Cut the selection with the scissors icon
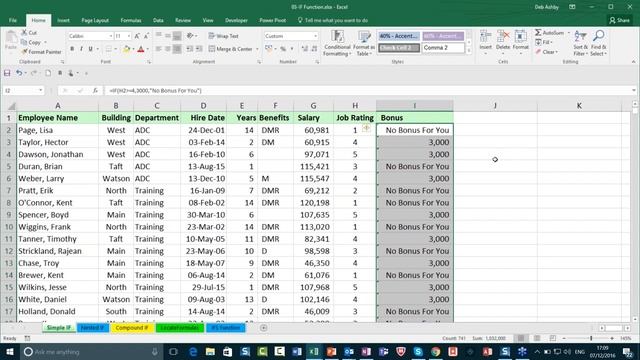The image size is (640, 360). [x=24, y=32]
